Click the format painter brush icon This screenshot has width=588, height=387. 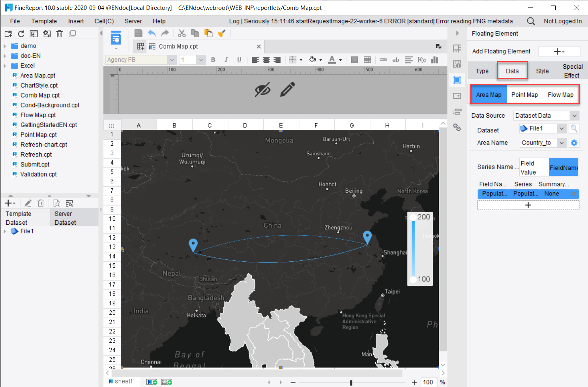(x=222, y=33)
